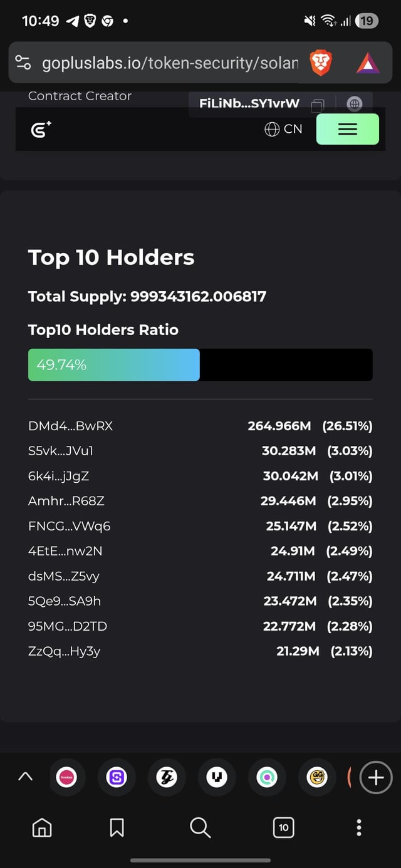Open the foodora pink shortcut icon
This screenshot has height=868, width=401.
click(x=66, y=777)
